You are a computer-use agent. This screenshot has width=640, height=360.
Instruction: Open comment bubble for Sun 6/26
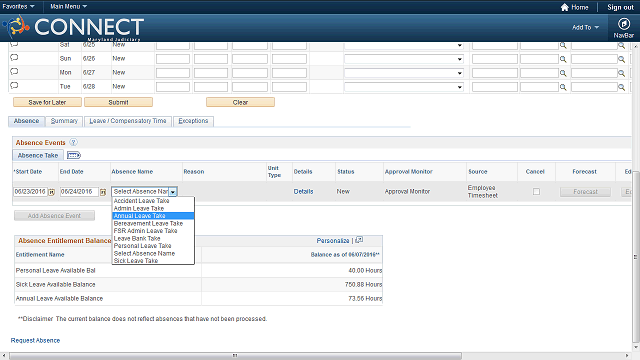click(x=14, y=58)
